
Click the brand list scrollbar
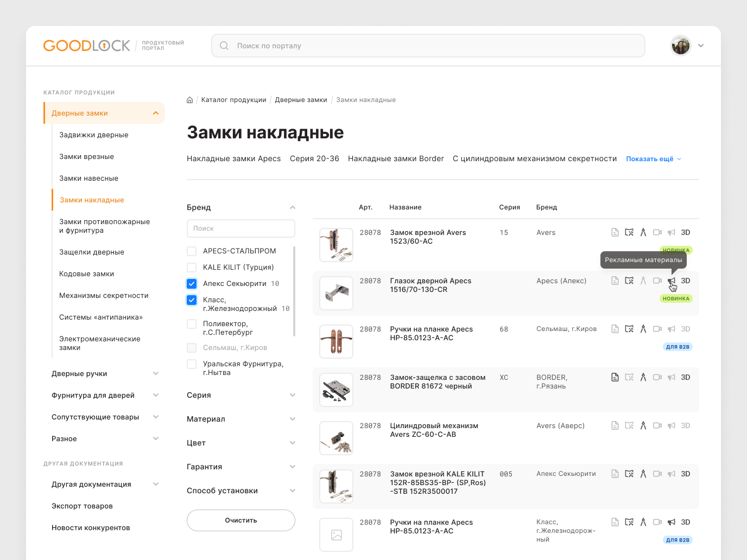tap(294, 291)
